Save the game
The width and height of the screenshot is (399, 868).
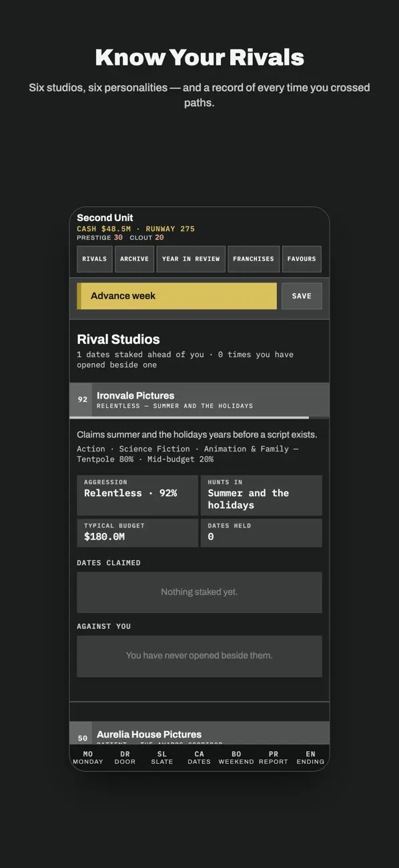[x=302, y=296]
